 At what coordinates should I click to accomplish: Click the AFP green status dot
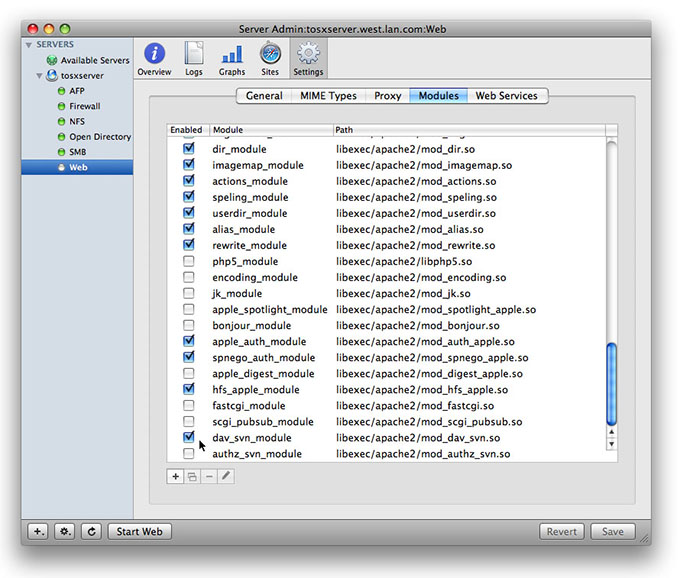(62, 91)
